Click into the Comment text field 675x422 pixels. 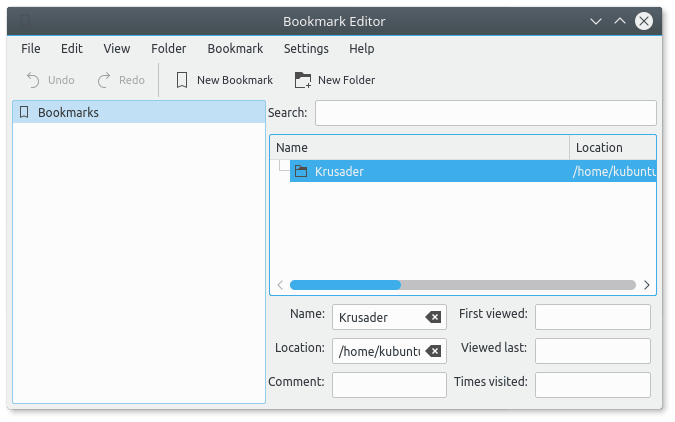pos(389,384)
